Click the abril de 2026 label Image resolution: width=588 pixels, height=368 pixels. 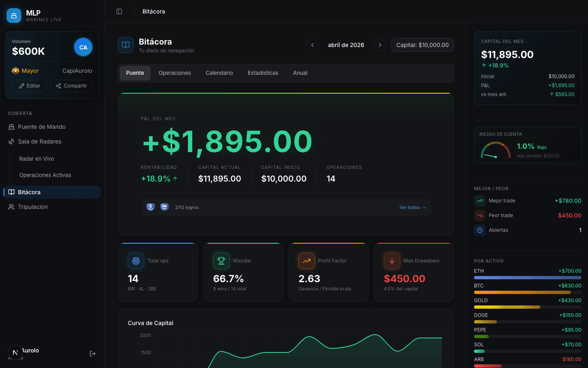pos(346,45)
